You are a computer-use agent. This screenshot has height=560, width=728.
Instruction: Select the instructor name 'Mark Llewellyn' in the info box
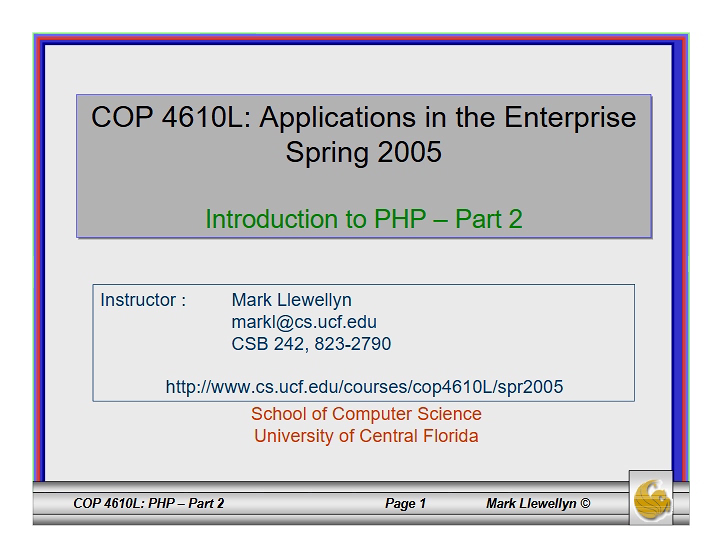pyautogui.click(x=291, y=300)
